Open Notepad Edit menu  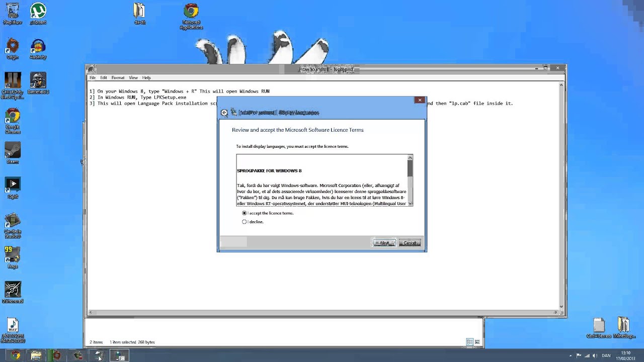point(104,78)
